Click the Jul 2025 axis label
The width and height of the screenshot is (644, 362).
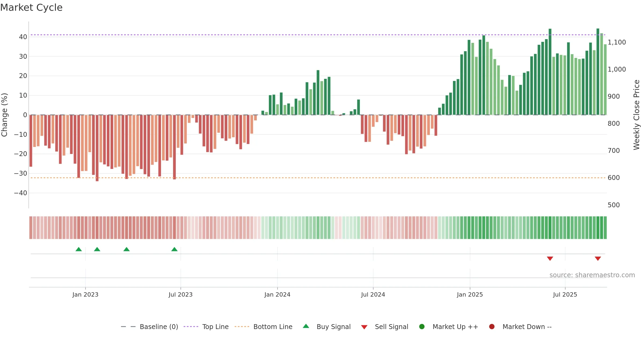[565, 294]
